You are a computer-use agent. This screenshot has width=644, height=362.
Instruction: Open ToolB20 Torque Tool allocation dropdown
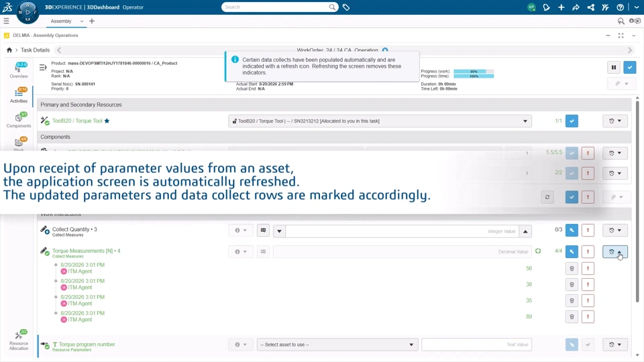[x=380, y=121]
